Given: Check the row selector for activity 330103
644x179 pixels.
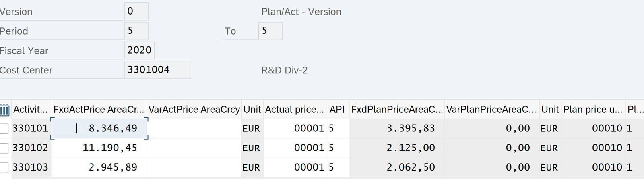Looking at the screenshot, I should tap(4, 167).
